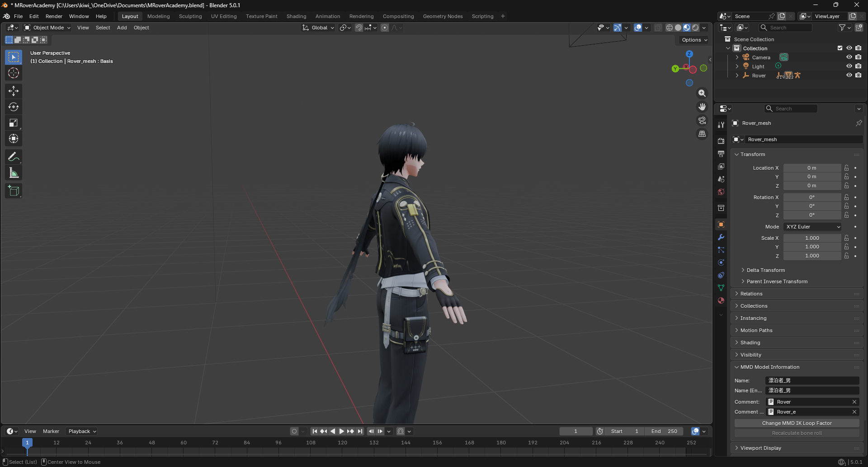868x467 pixels.
Task: Open the World properties tab
Action: pyautogui.click(x=721, y=192)
